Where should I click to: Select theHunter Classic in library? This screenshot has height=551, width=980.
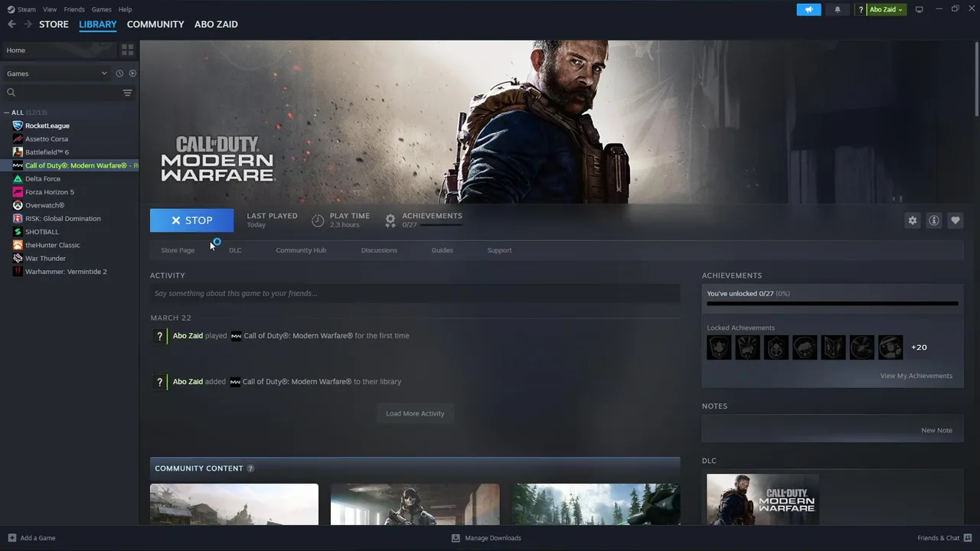(52, 245)
